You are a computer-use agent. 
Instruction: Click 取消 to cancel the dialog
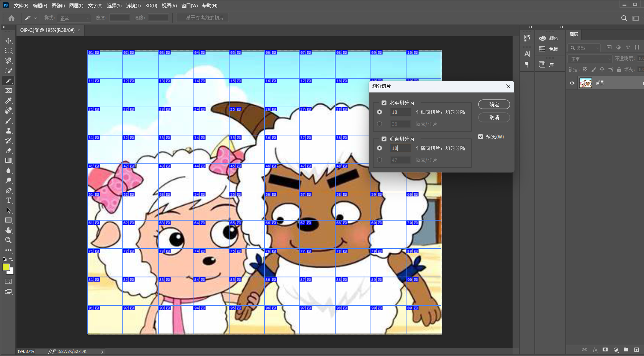point(494,117)
